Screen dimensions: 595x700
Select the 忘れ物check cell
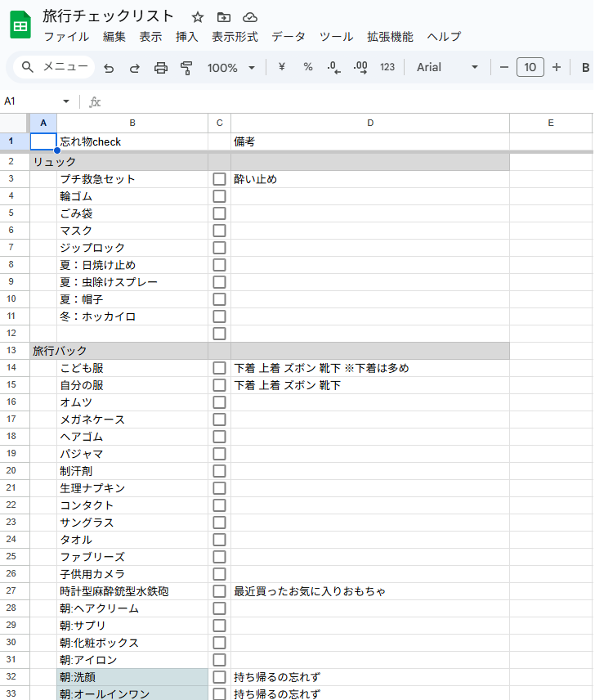(132, 141)
